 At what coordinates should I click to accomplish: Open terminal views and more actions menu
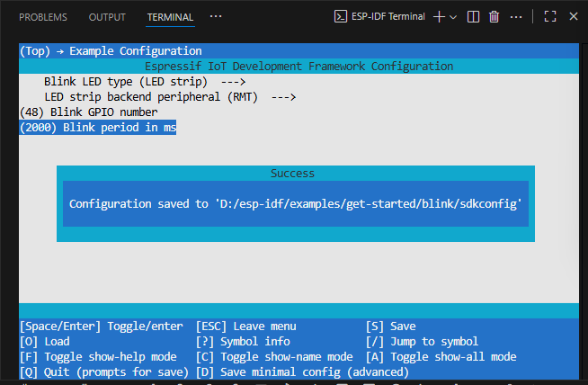click(516, 17)
